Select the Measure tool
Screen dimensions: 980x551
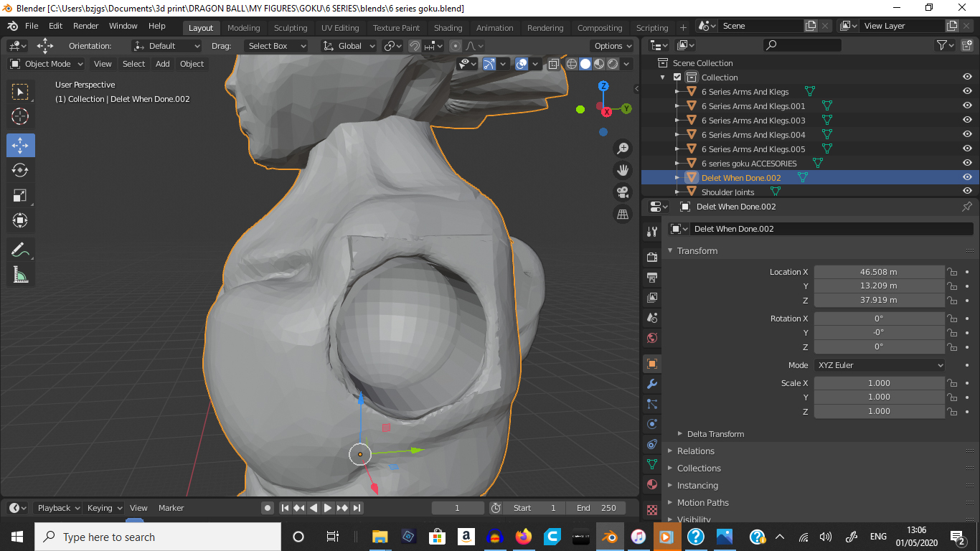[20, 275]
